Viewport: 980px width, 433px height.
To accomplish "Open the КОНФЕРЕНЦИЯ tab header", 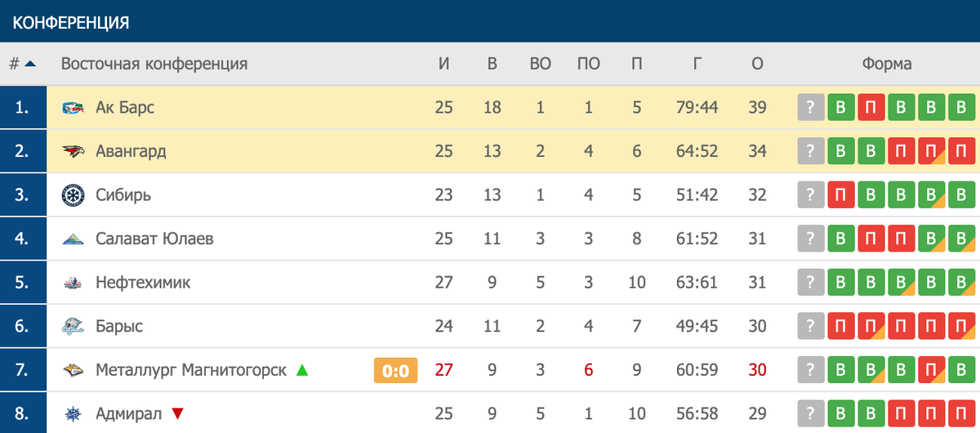I will pos(71,22).
